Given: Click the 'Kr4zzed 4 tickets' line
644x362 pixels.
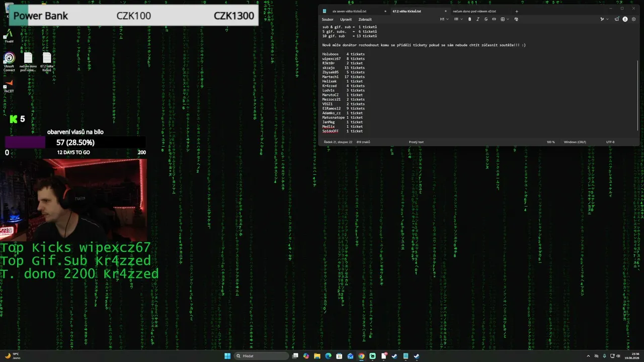Looking at the screenshot, I should 344,85.
